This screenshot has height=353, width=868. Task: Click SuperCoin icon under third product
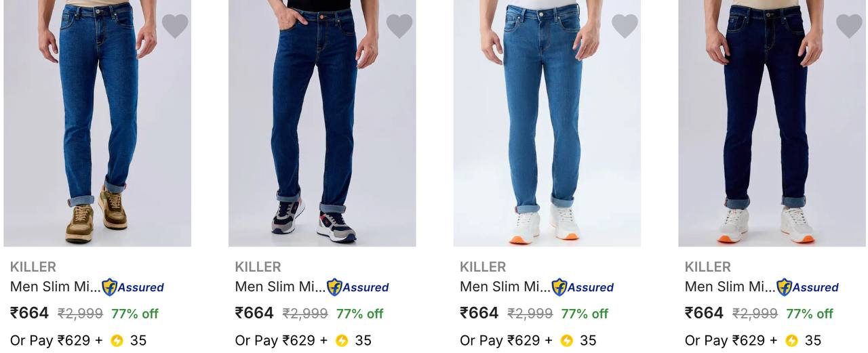pyautogui.click(x=566, y=340)
